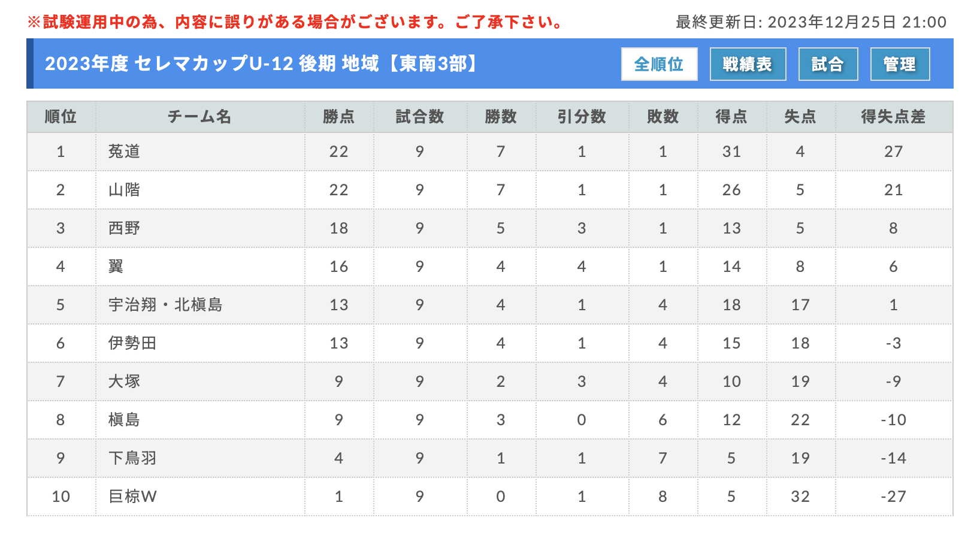Select the 試合数 column header
The image size is (980, 533).
(420, 117)
